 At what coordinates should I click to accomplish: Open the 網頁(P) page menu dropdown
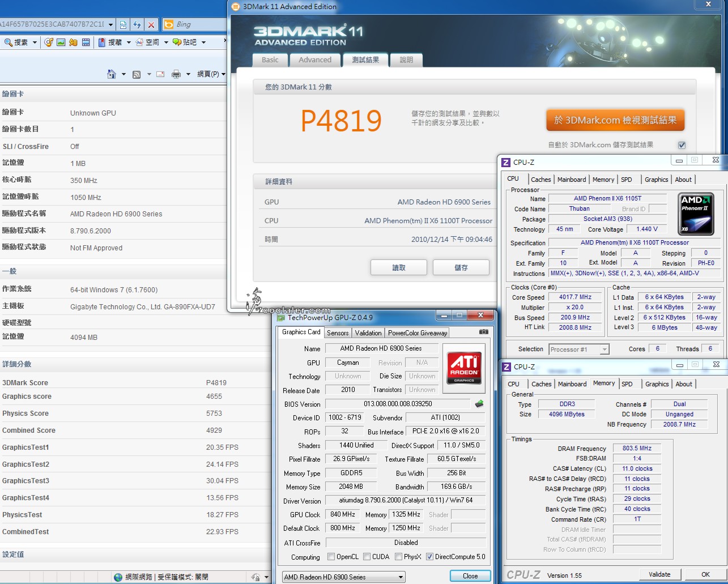pos(211,74)
